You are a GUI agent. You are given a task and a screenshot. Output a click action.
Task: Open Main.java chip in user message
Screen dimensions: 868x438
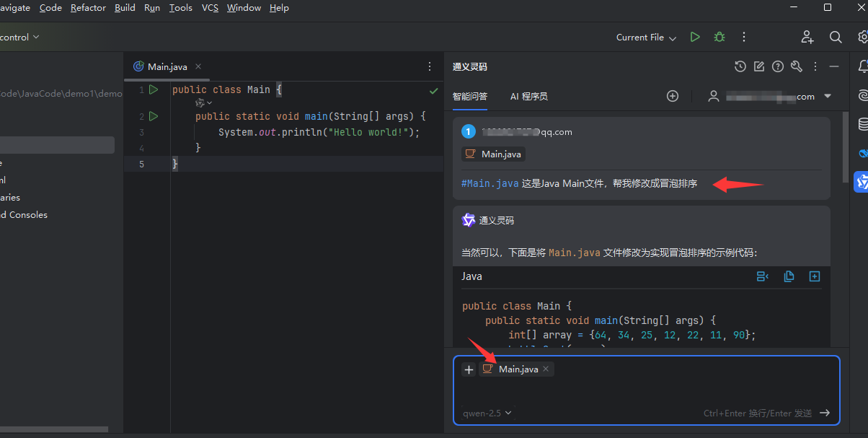[x=493, y=154]
